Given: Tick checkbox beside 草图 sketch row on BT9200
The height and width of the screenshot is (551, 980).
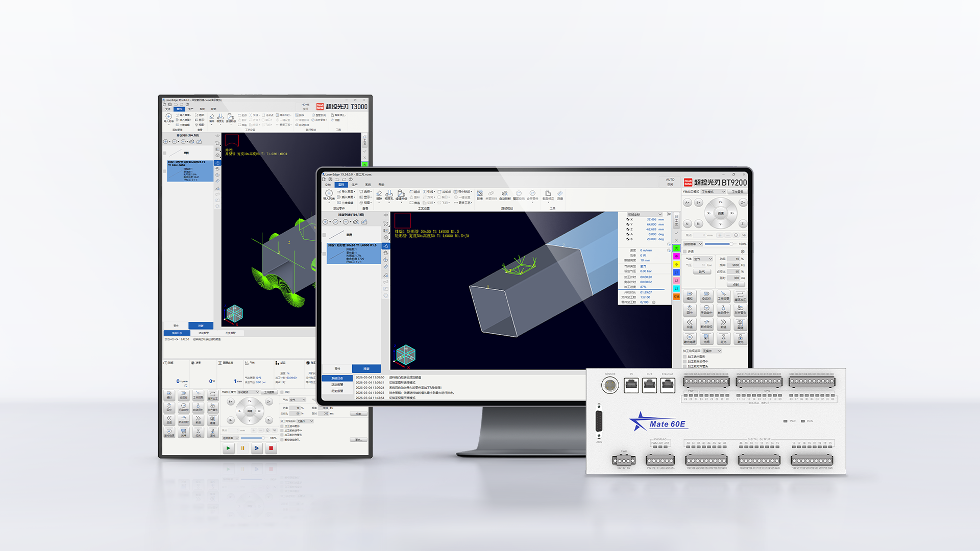Looking at the screenshot, I should click(324, 235).
